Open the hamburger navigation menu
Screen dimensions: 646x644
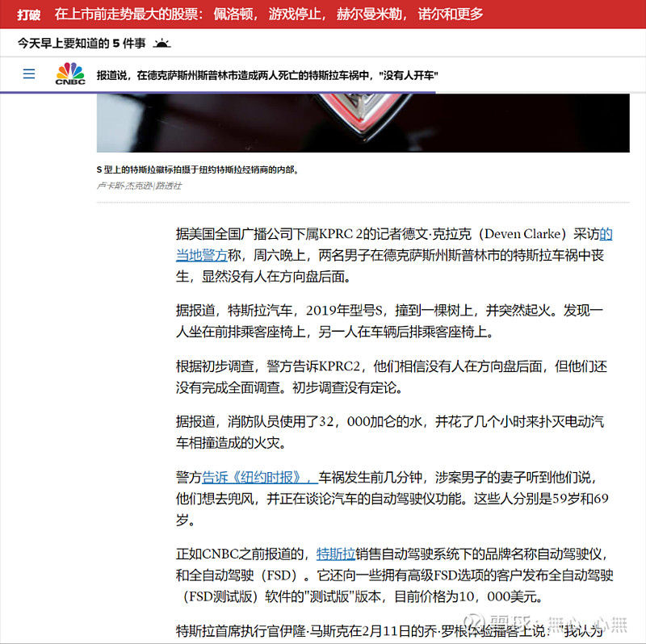(x=29, y=73)
